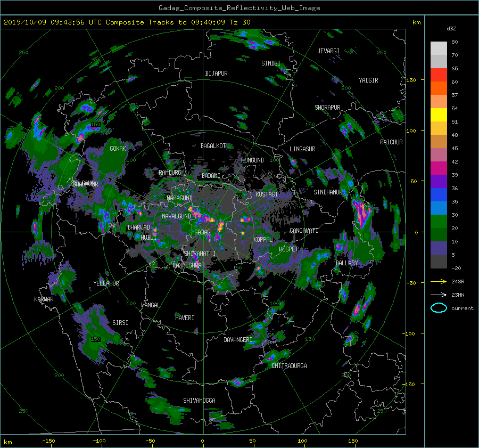Click the NAVALGUND label
Screen dimensions: 479x448
click(176, 216)
